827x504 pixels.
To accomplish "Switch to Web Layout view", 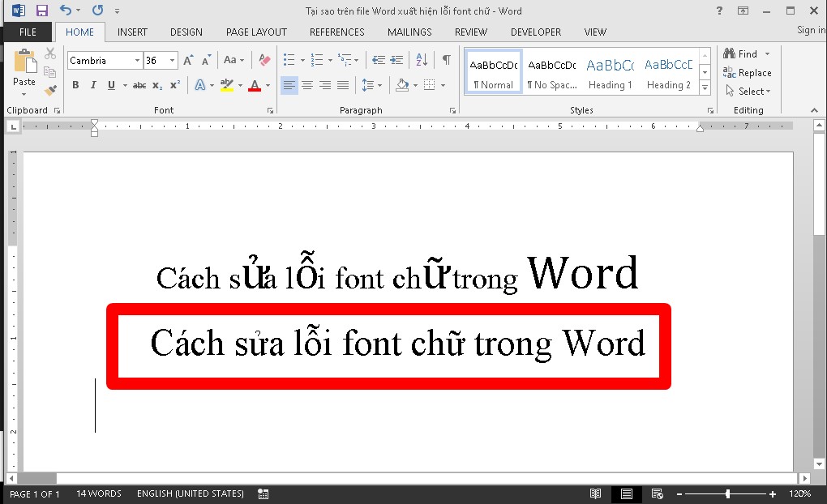I will pos(658,494).
